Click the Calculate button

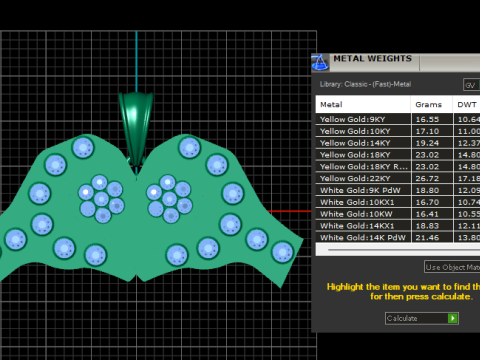[422, 318]
